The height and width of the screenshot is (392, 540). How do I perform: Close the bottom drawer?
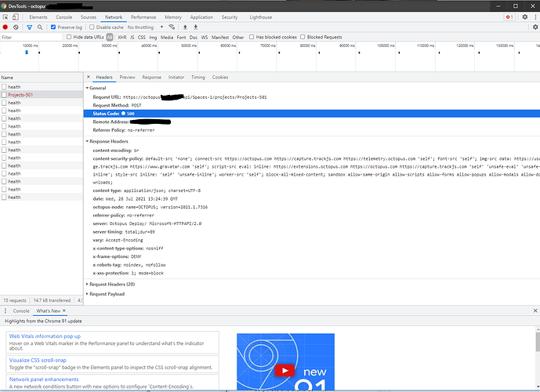[535, 310]
